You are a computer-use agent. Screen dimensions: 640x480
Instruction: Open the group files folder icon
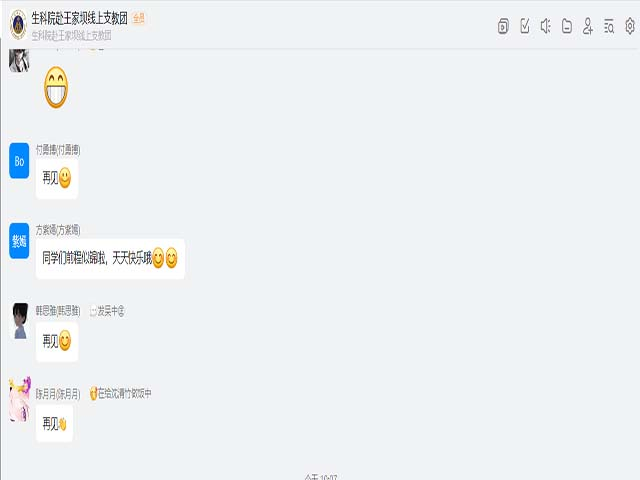tap(567, 26)
